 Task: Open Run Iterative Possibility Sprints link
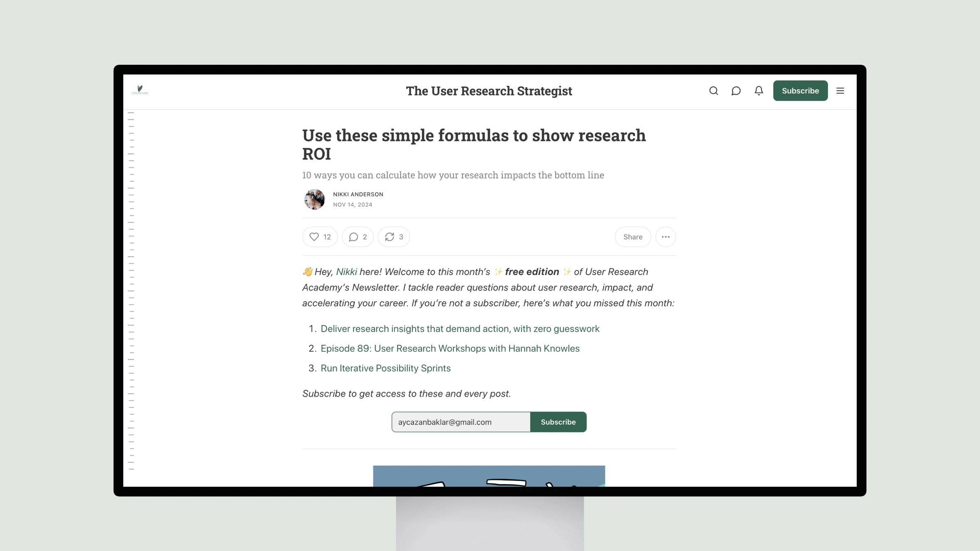point(385,368)
